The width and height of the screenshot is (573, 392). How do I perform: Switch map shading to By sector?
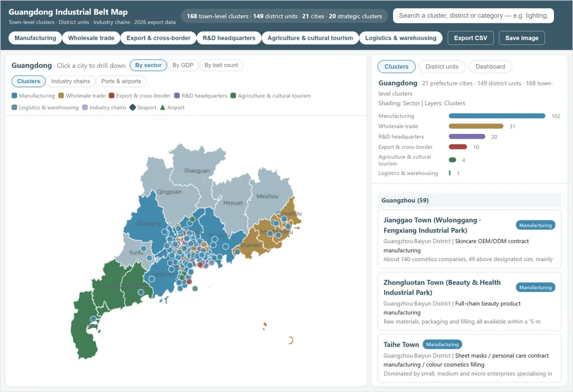(148, 65)
